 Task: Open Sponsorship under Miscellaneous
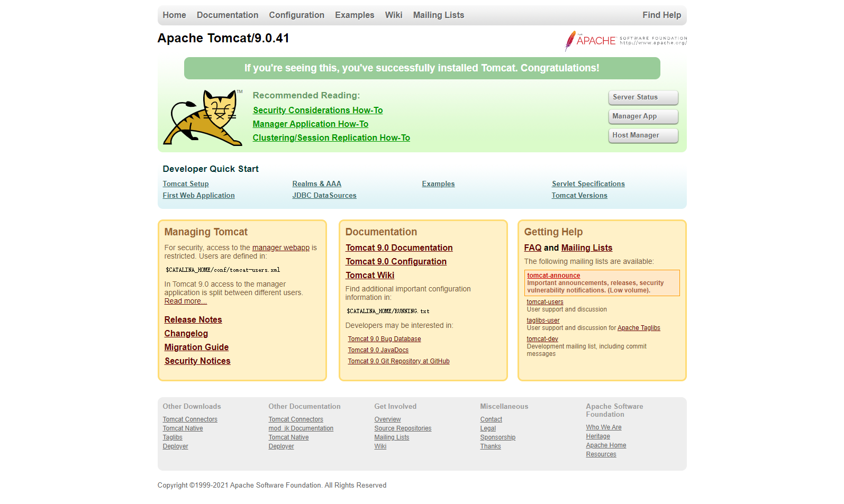497,437
